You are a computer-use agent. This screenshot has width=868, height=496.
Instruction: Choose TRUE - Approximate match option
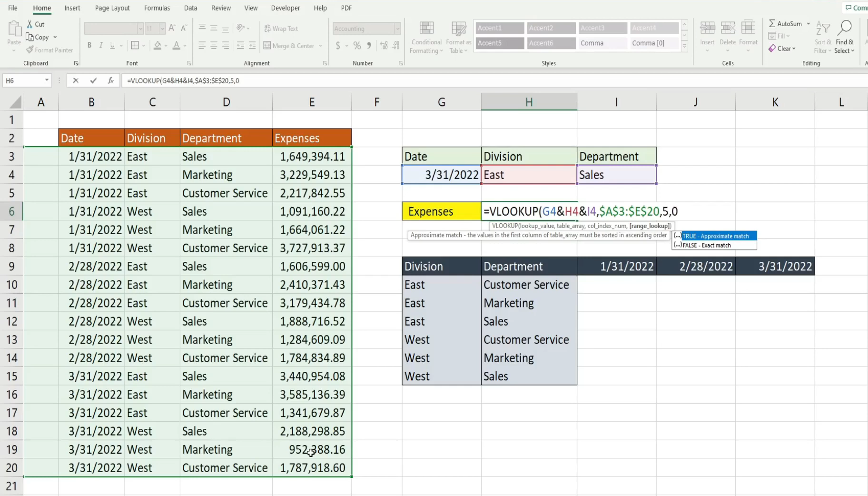[x=714, y=236]
